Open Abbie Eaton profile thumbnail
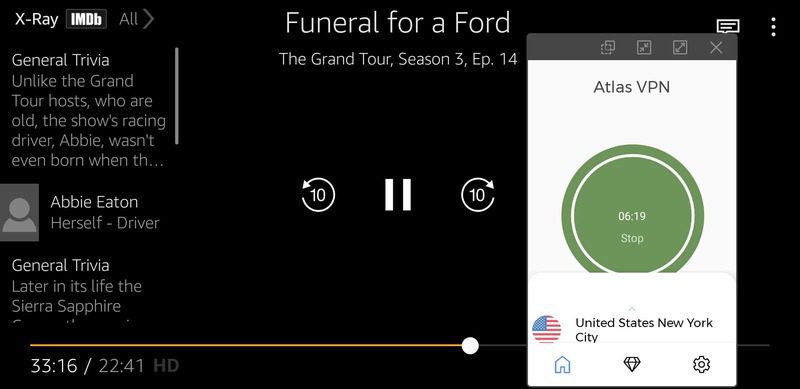This screenshot has height=389, width=800. pos(19,212)
